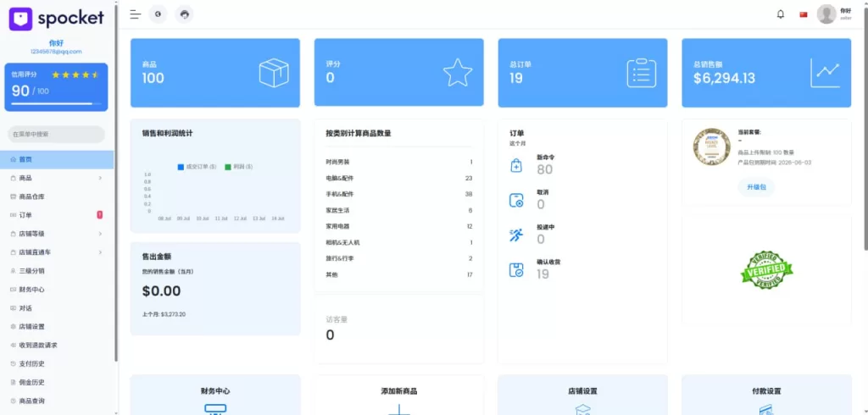Click the sidebar scrollbar
This screenshot has height=415, width=868.
pyautogui.click(x=115, y=183)
